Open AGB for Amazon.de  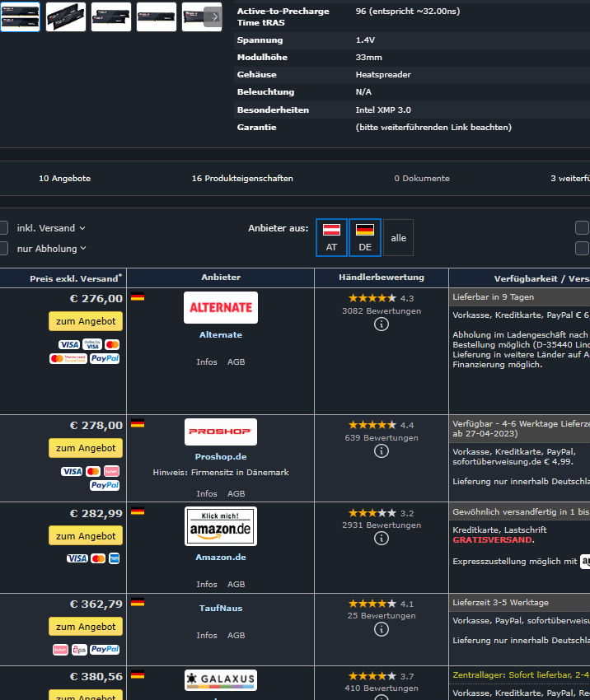click(x=236, y=585)
